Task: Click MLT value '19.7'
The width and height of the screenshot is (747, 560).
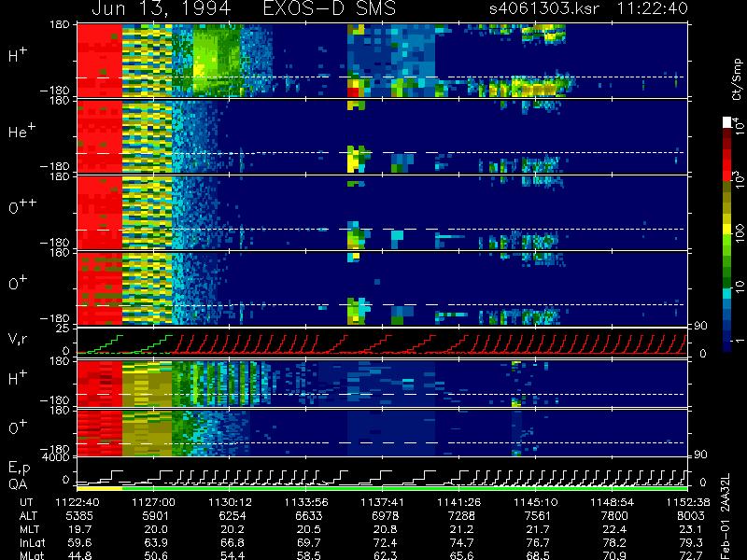Action: pos(79,529)
